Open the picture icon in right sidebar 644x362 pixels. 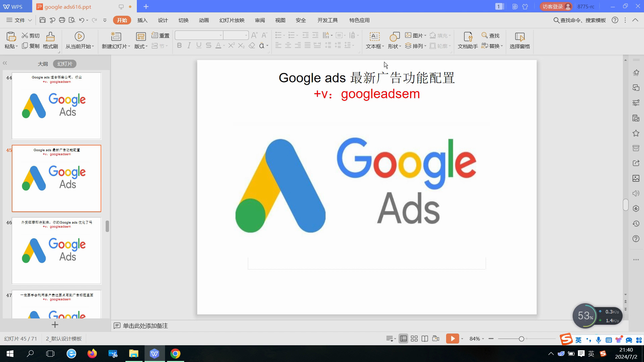(636, 178)
